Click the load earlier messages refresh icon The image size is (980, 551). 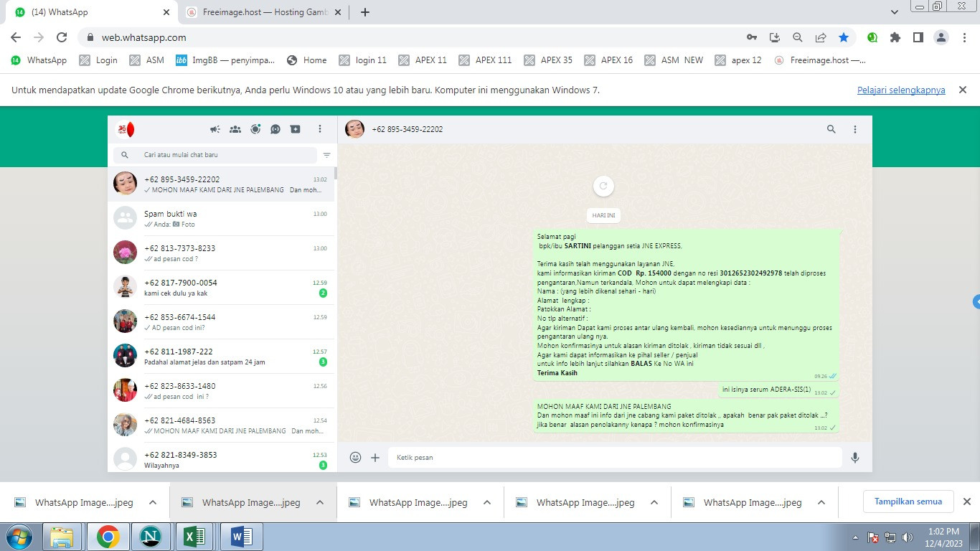coord(603,186)
